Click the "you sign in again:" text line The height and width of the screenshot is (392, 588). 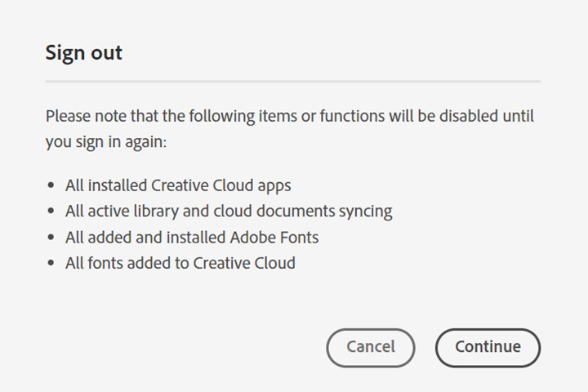(105, 141)
